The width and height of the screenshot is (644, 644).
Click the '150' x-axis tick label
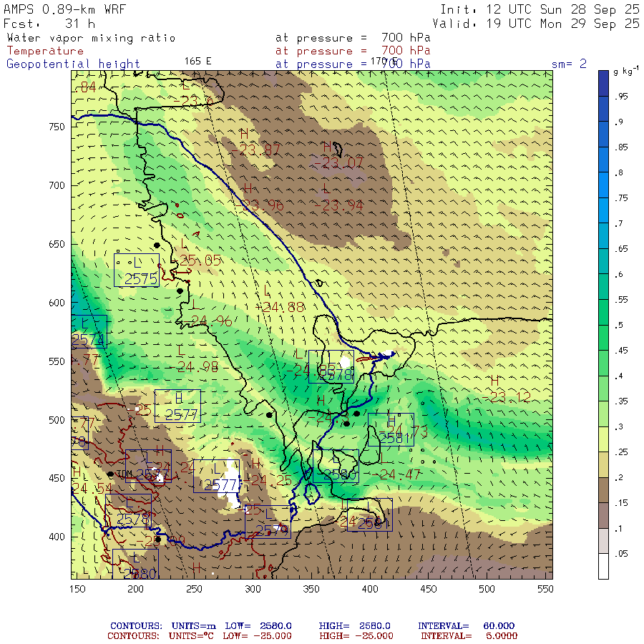(x=77, y=589)
